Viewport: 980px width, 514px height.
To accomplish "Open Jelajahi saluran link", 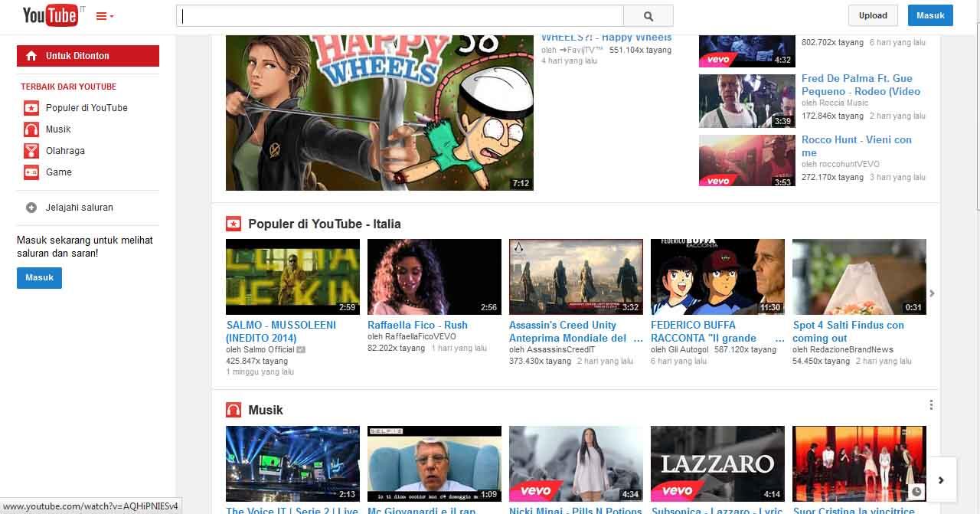I will [x=80, y=208].
